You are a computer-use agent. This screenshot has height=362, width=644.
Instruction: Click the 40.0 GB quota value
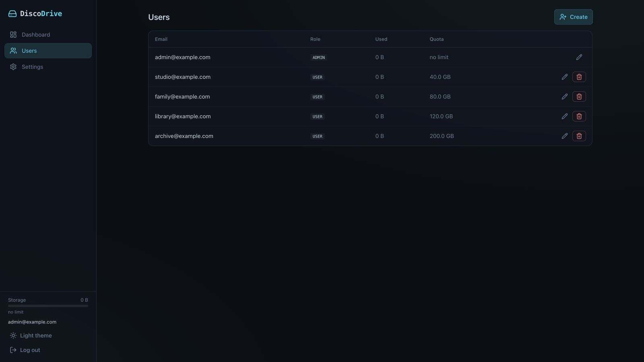(x=440, y=77)
